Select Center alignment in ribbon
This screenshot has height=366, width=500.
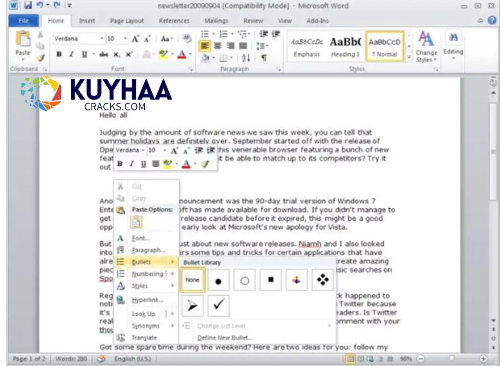click(217, 46)
